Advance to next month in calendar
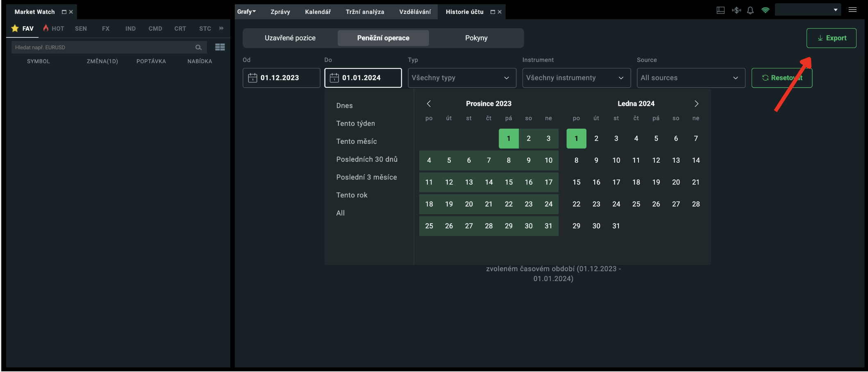868x372 pixels. coord(696,104)
